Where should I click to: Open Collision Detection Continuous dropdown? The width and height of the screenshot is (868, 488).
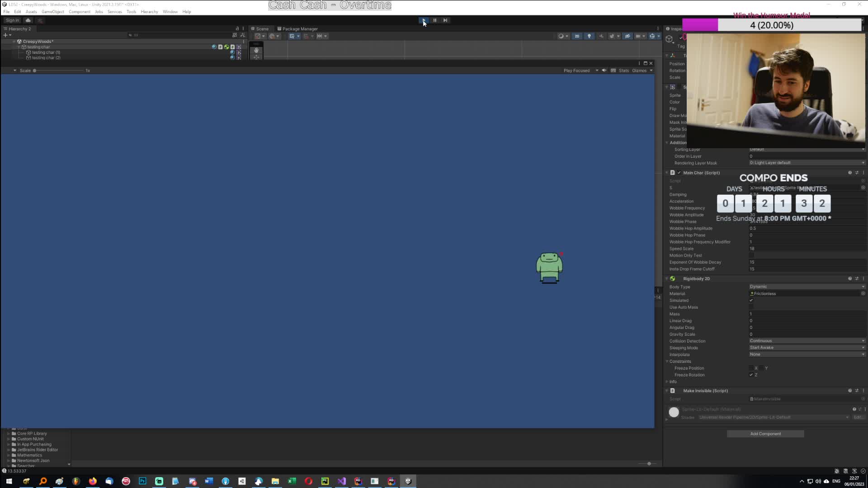(x=807, y=341)
